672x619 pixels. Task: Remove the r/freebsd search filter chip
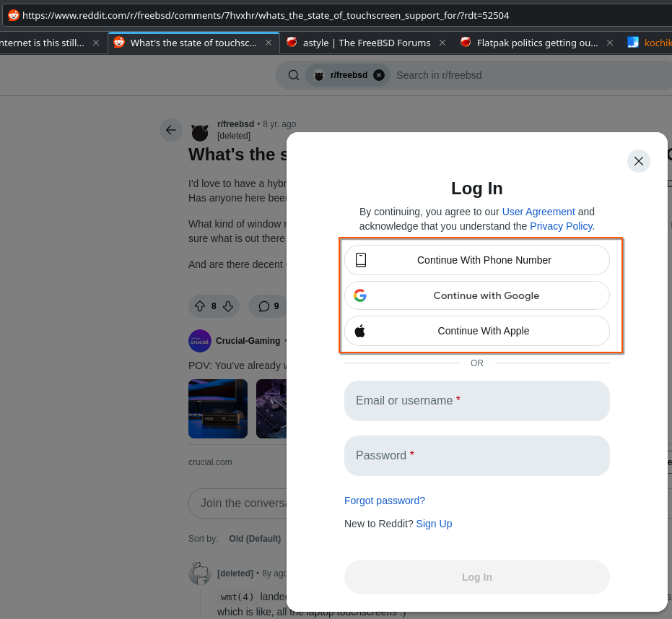point(379,75)
